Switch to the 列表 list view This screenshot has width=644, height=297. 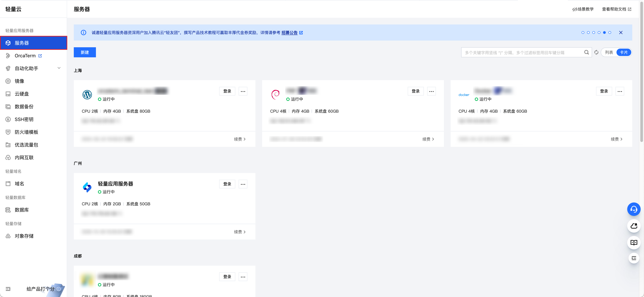pos(609,52)
